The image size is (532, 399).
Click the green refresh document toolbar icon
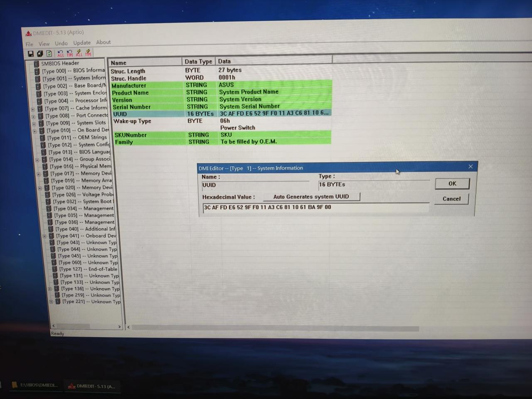(49, 54)
